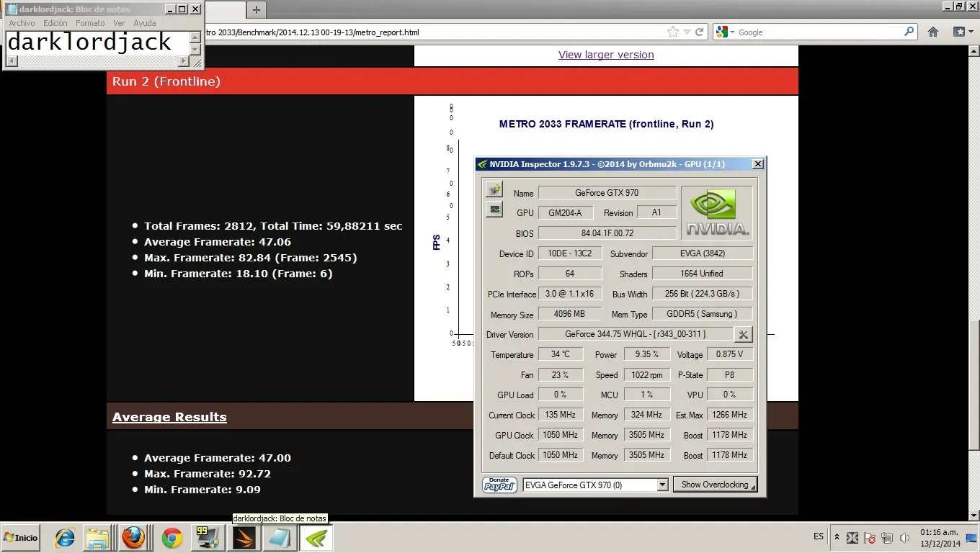Open the driver profile settings tool icon

coord(743,334)
